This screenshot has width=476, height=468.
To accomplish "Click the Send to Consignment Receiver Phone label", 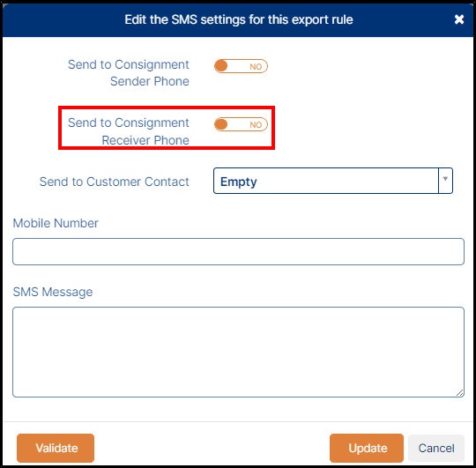I will 129,131.
